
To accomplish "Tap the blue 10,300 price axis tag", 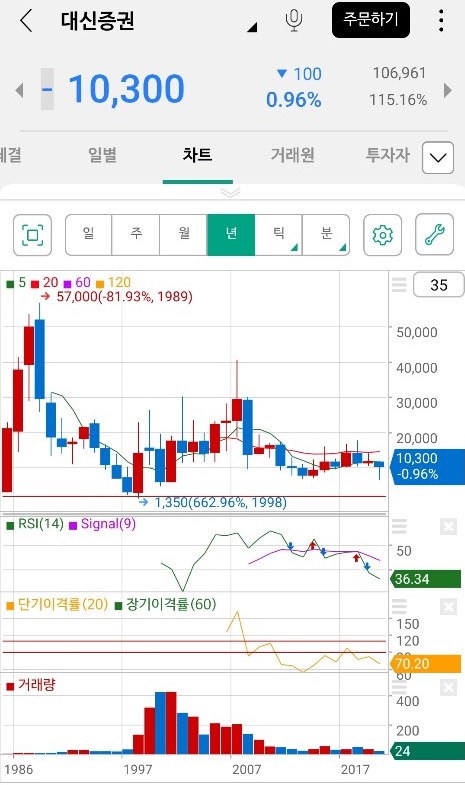I will (x=428, y=466).
